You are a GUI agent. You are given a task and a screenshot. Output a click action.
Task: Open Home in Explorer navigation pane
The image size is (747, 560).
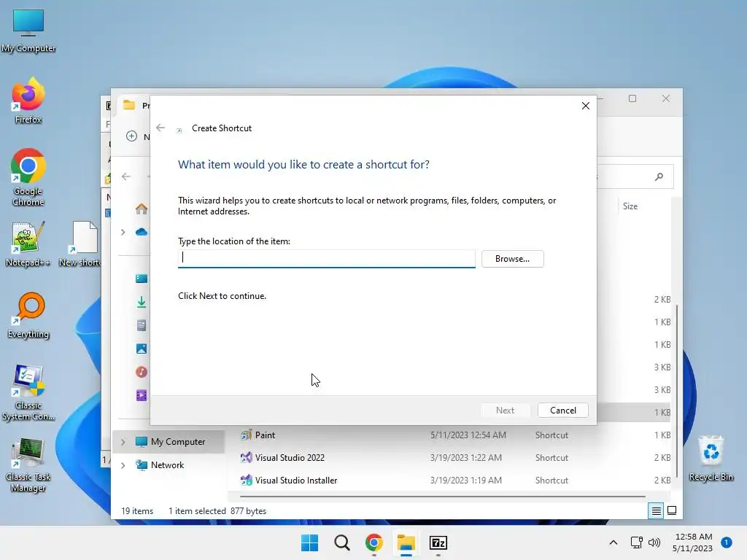pyautogui.click(x=142, y=209)
